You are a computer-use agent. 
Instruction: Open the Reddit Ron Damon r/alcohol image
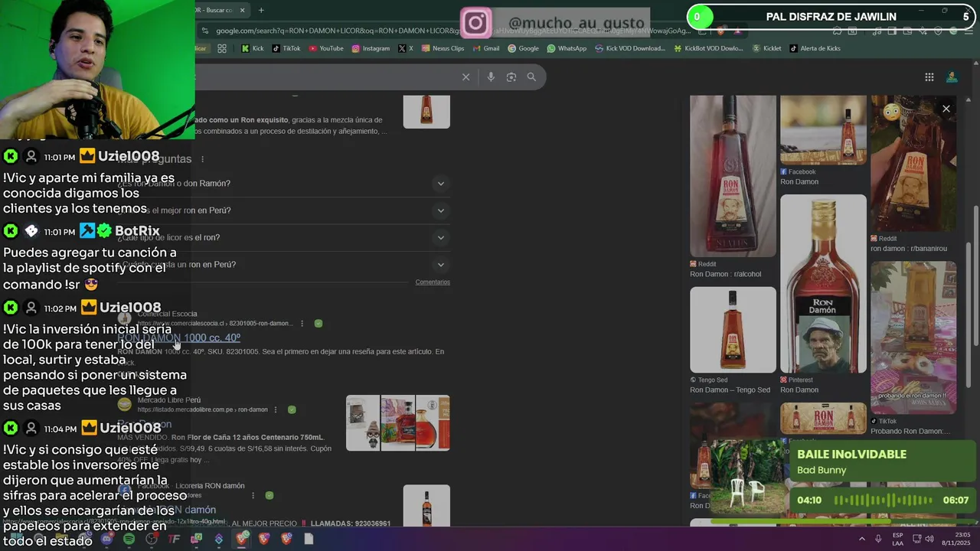pyautogui.click(x=733, y=176)
